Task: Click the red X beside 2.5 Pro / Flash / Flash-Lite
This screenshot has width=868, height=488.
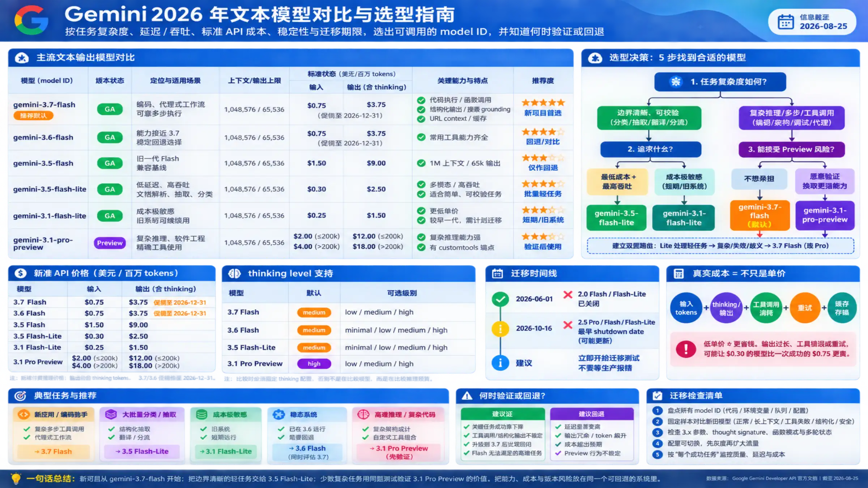Action: tap(568, 325)
